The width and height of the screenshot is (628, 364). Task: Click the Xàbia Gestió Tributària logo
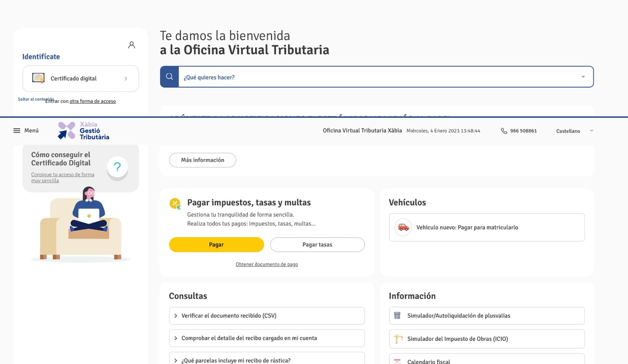83,131
